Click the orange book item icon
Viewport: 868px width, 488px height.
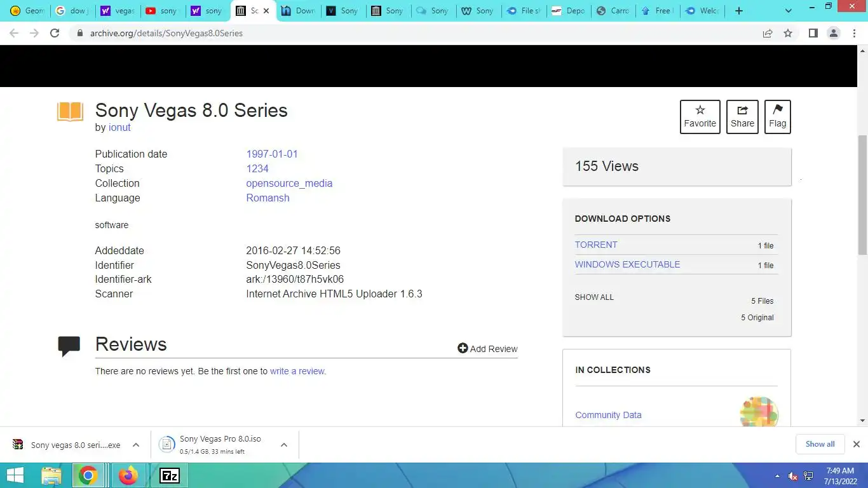pyautogui.click(x=70, y=112)
